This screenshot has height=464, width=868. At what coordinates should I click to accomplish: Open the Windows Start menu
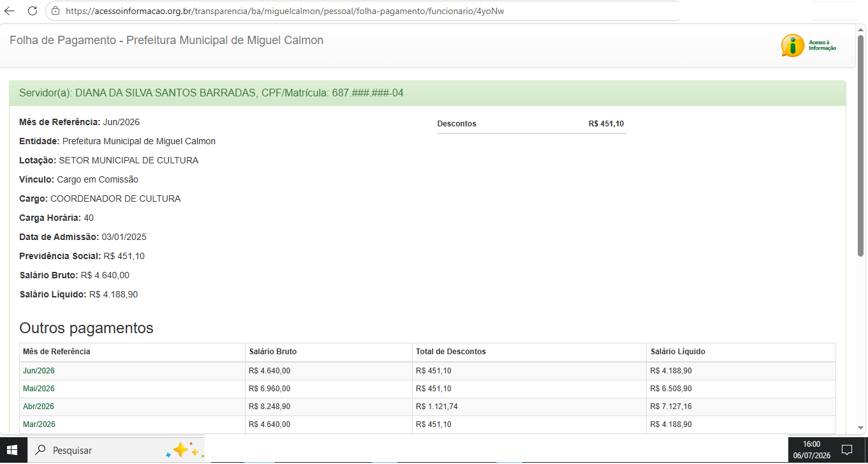point(12,450)
